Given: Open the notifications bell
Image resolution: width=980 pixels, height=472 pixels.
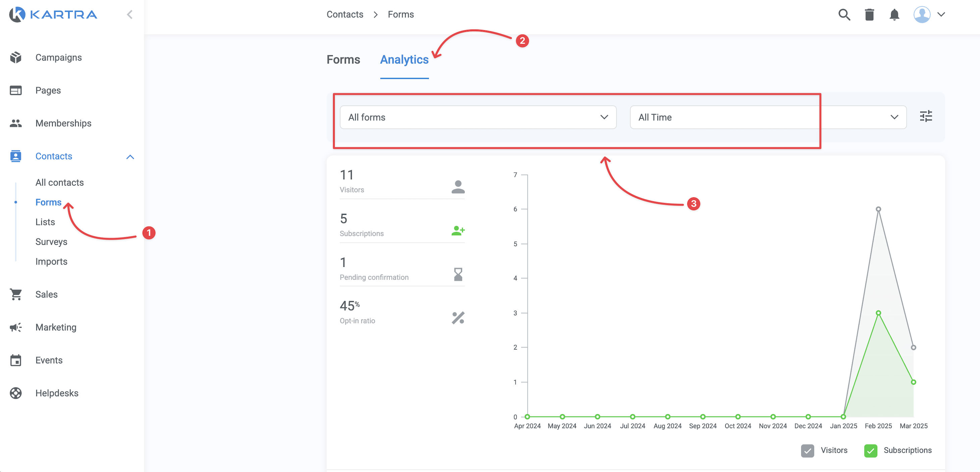Looking at the screenshot, I should coord(894,14).
